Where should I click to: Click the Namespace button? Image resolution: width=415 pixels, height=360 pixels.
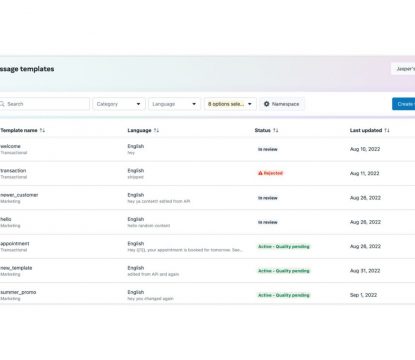click(x=282, y=104)
